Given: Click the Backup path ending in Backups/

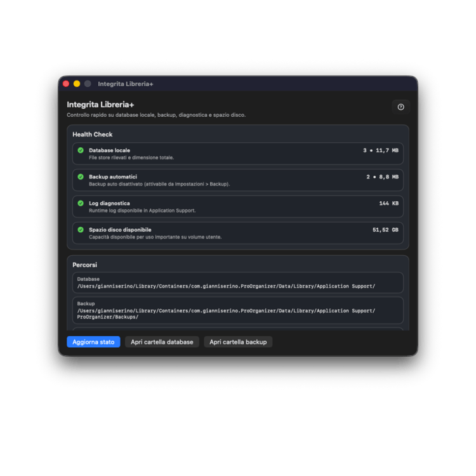Looking at the screenshot, I should pyautogui.click(x=226, y=314).
